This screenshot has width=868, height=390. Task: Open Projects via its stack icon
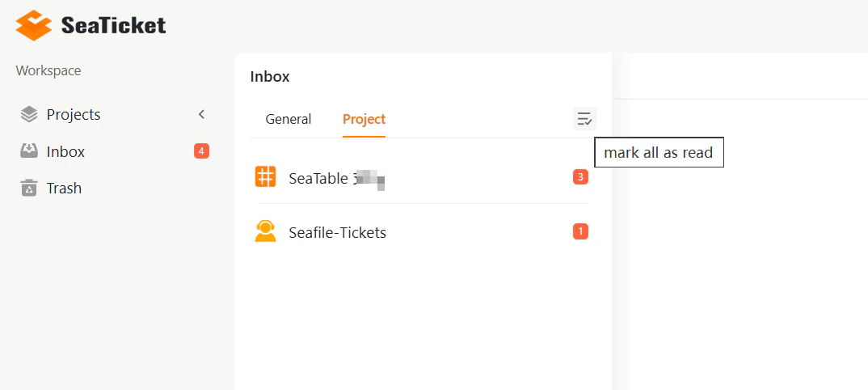click(29, 114)
